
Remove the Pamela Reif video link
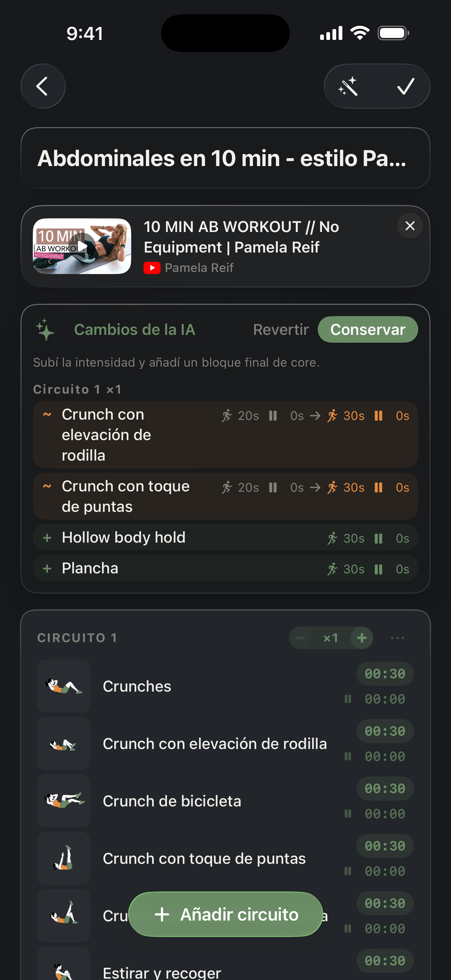coord(410,226)
